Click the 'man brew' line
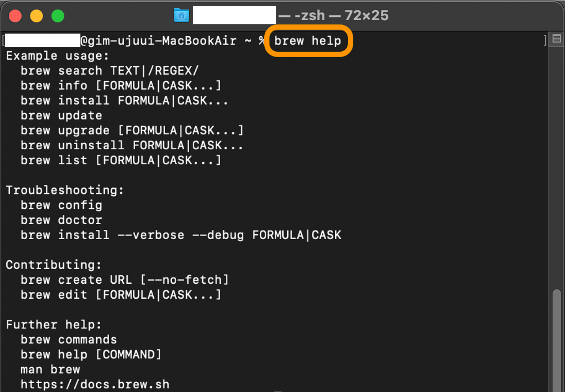 50,369
